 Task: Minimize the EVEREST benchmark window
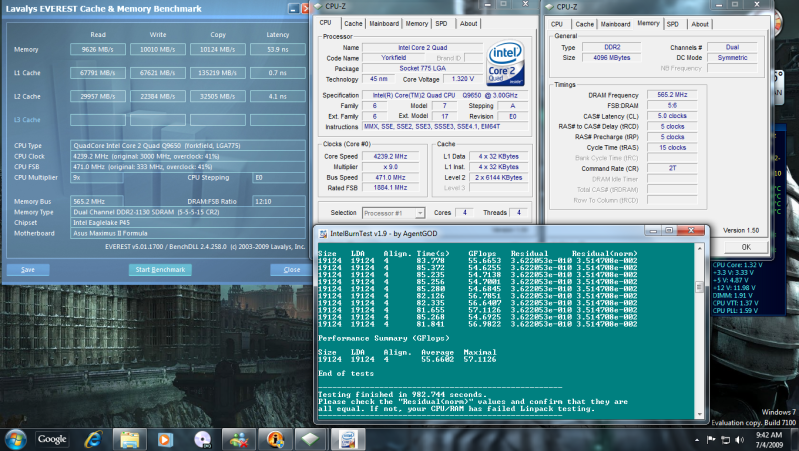[x=294, y=8]
